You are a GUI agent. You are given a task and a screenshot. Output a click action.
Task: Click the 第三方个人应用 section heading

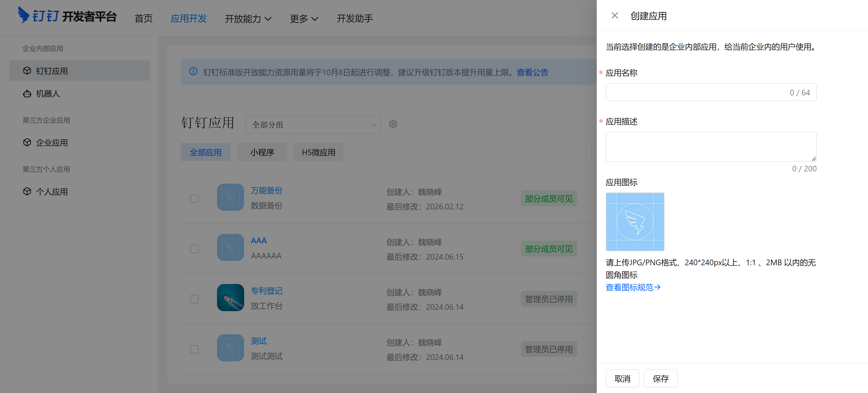pos(46,170)
